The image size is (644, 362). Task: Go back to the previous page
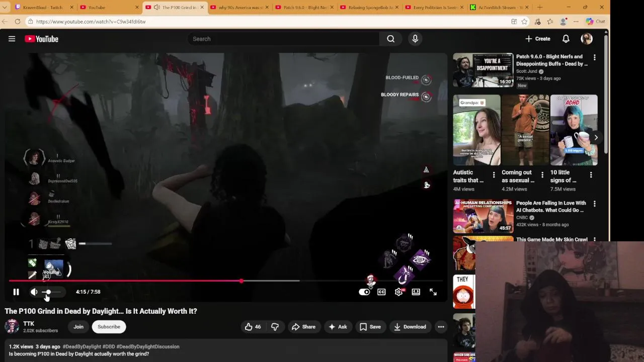point(5,22)
